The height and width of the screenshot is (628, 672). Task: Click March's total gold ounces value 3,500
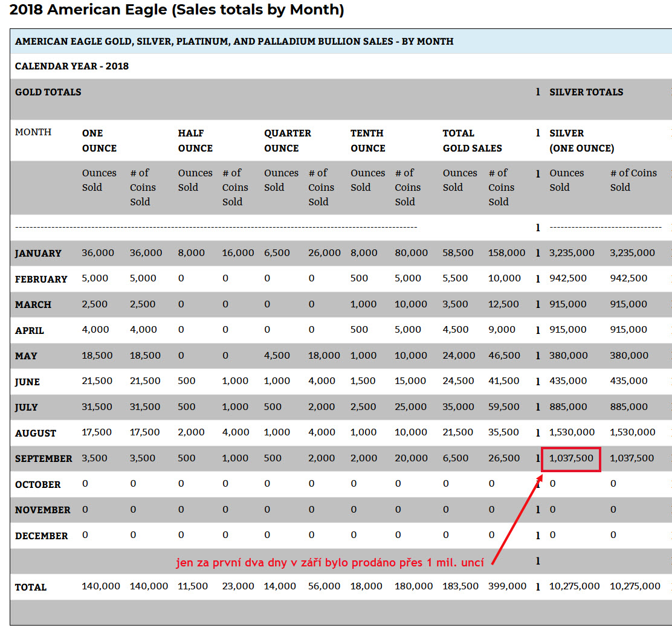pyautogui.click(x=456, y=304)
